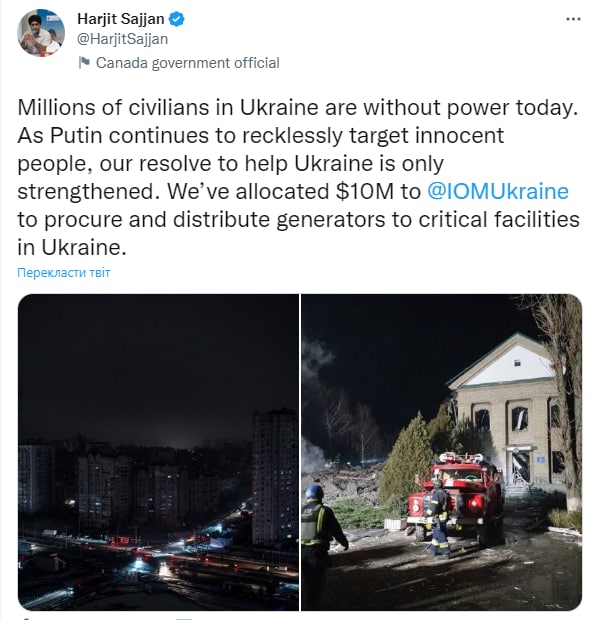Open the @HarjitSajjan handle

(x=122, y=39)
